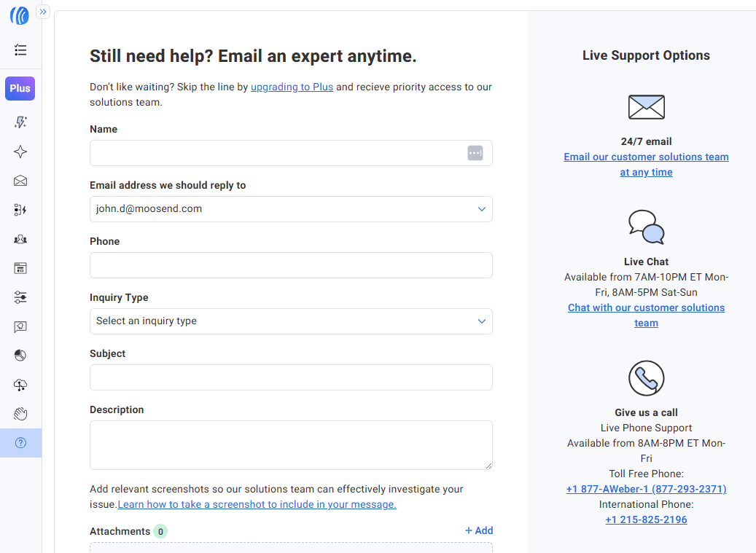Click the waving hand icon in sidebar
Viewport: 756px width, 553px height.
click(20, 414)
